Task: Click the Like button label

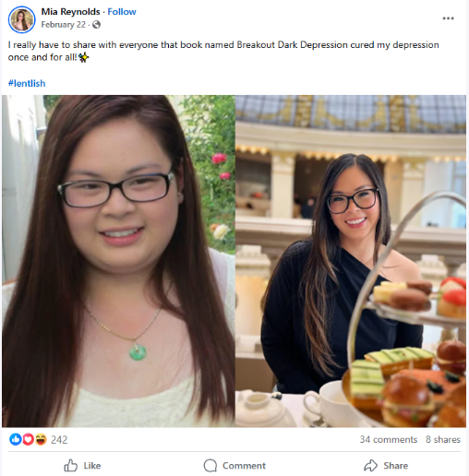Action: tap(92, 466)
